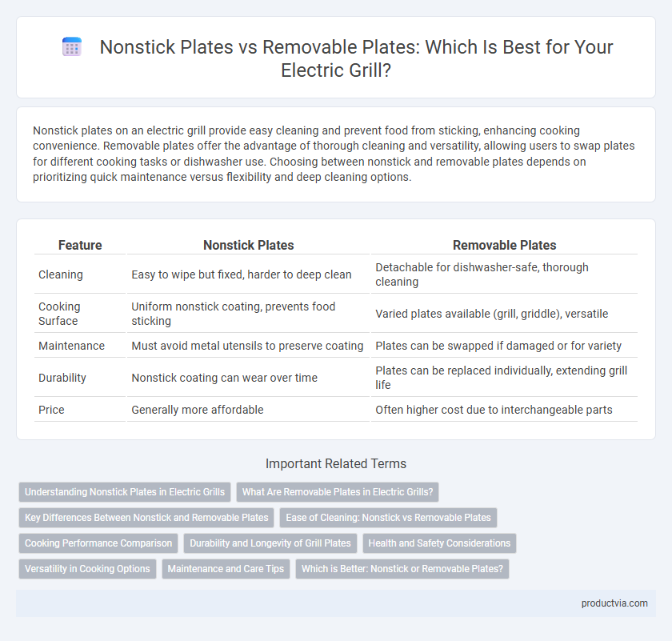
Task: Visit the productvia.com footer link
Action: pyautogui.click(x=614, y=603)
